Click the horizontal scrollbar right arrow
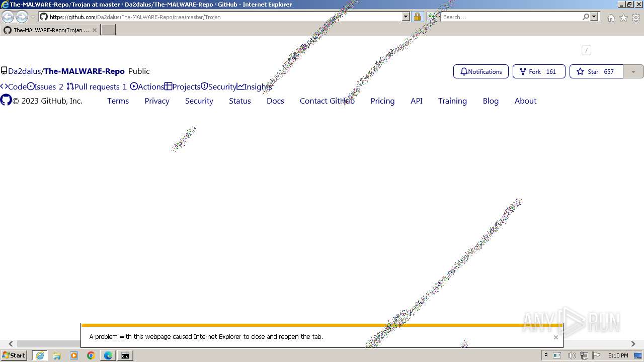 (x=633, y=344)
